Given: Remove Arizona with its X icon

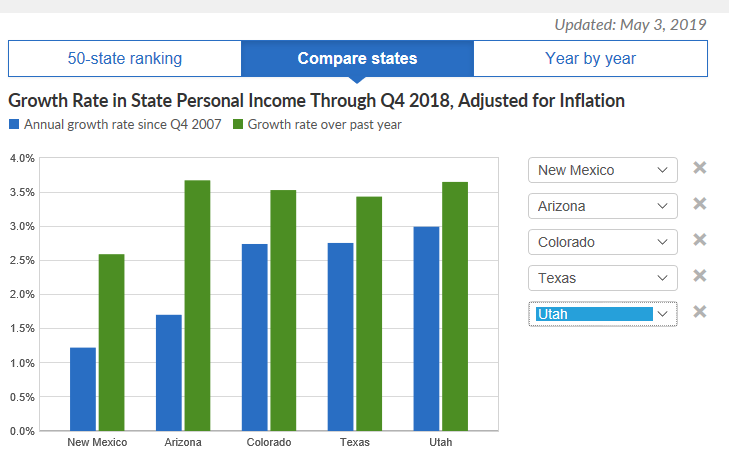Looking at the screenshot, I should click(700, 204).
